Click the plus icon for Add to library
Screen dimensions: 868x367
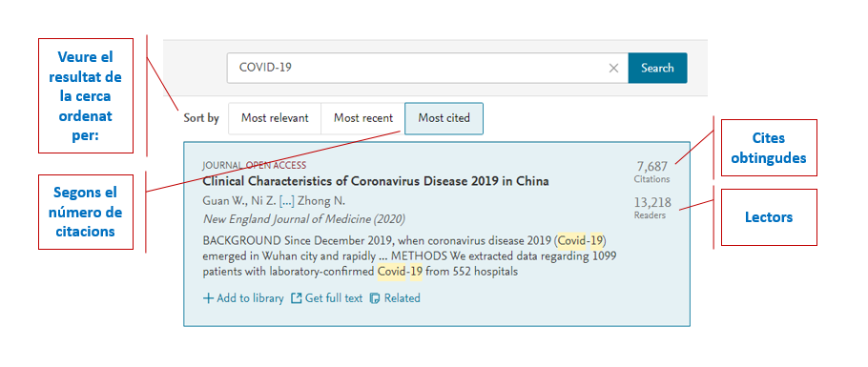208,298
